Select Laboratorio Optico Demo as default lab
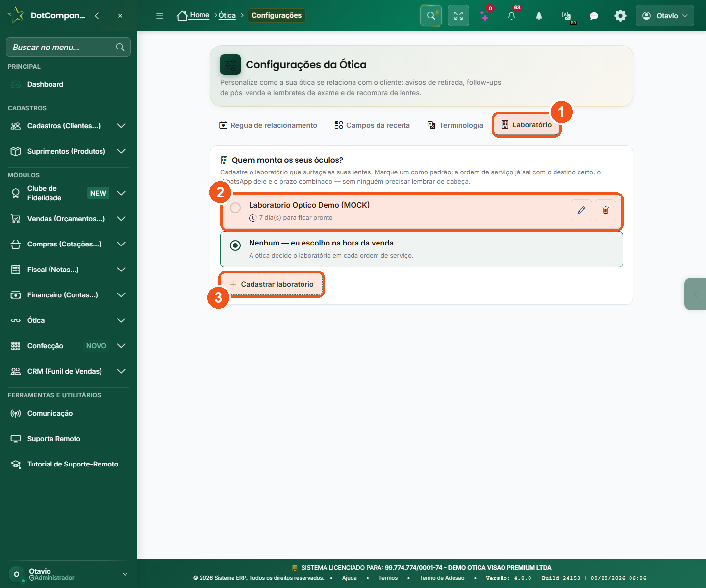This screenshot has width=706, height=588. pos(235,208)
